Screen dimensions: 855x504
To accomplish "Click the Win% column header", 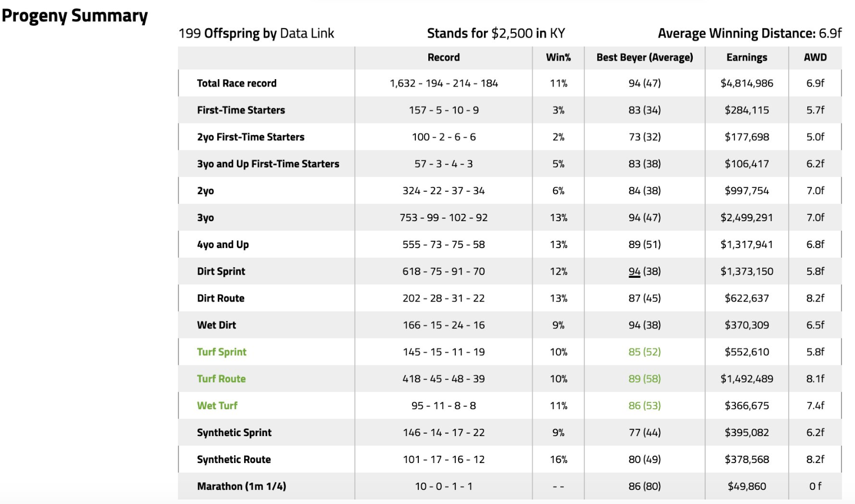I will 558,57.
